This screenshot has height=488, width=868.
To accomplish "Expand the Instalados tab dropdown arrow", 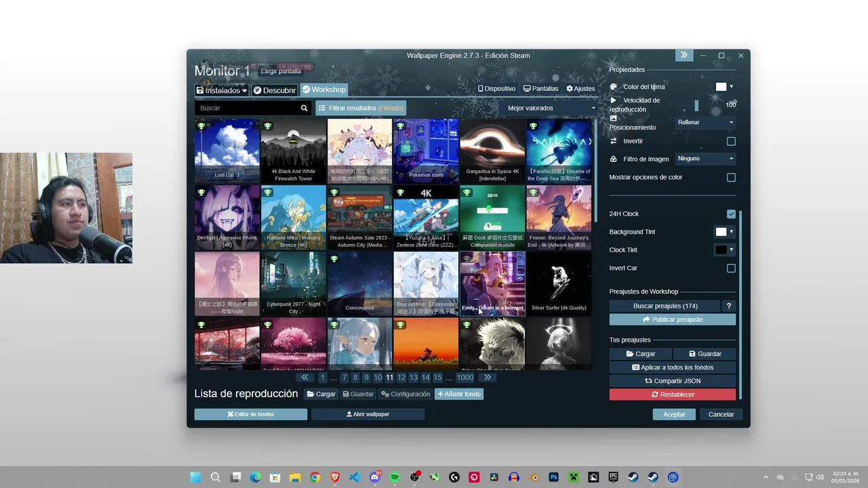I will (244, 91).
